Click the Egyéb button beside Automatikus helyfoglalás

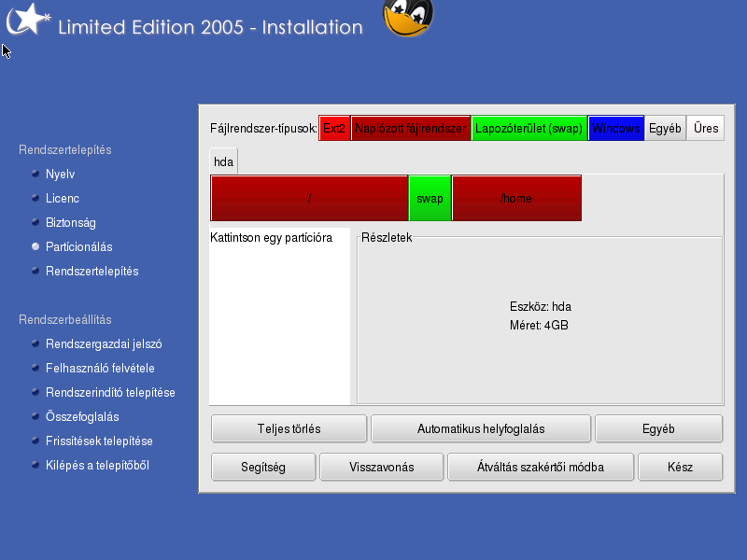tap(658, 428)
